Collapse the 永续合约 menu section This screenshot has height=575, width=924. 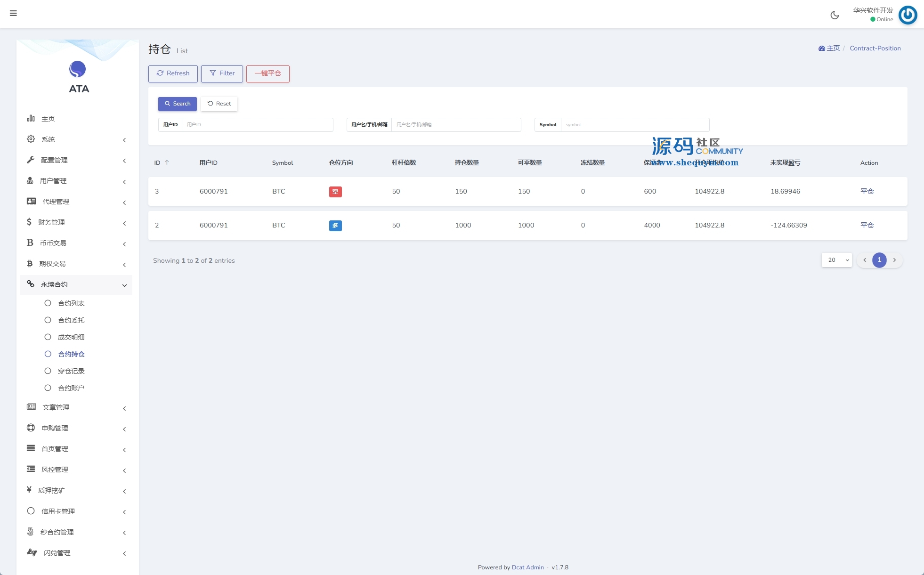(124, 285)
